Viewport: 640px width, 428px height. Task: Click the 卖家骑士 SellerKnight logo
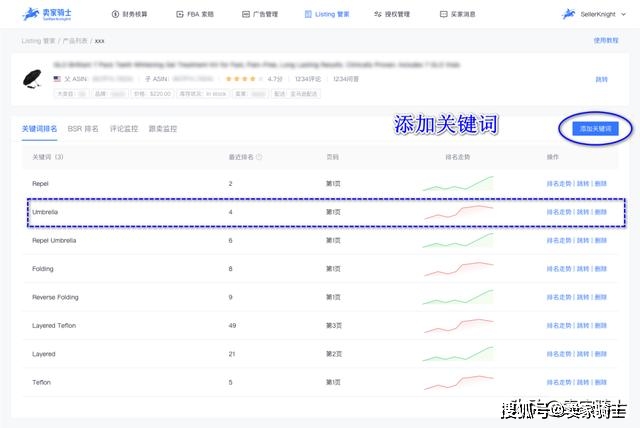[47, 14]
